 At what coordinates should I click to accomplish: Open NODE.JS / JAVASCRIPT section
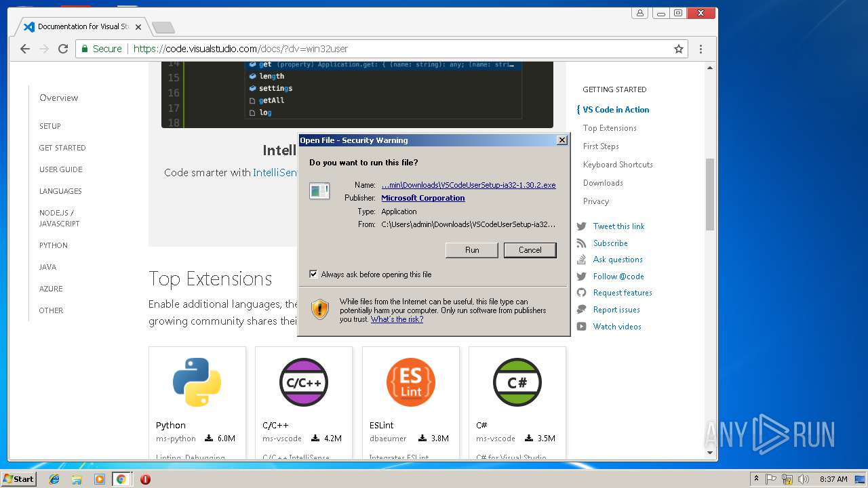tap(60, 218)
